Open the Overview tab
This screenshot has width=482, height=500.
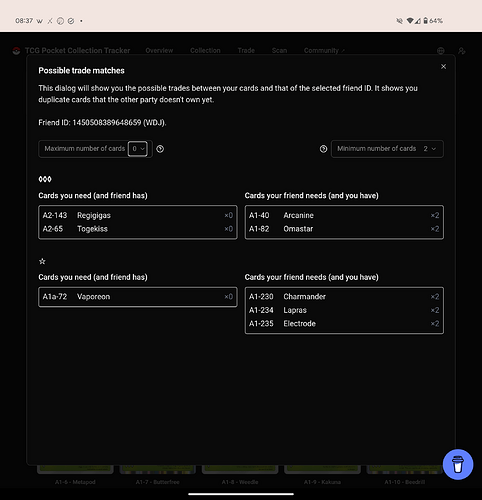pyautogui.click(x=159, y=51)
